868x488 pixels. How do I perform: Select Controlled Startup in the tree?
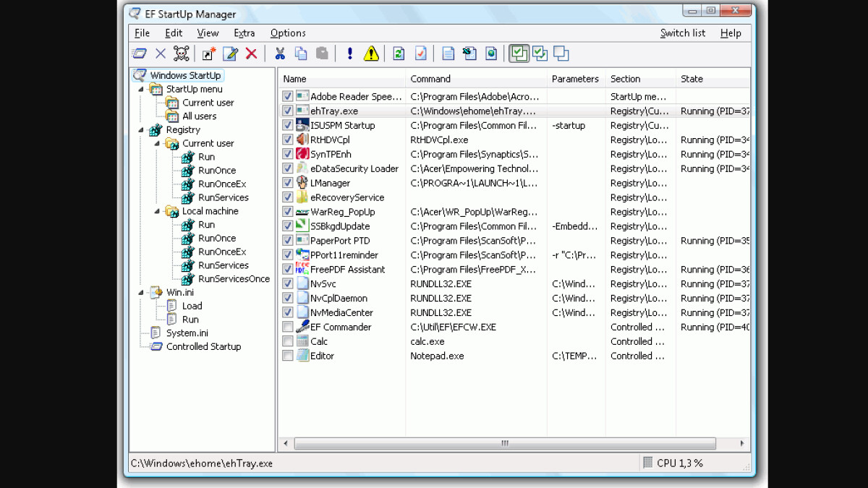[x=203, y=346]
